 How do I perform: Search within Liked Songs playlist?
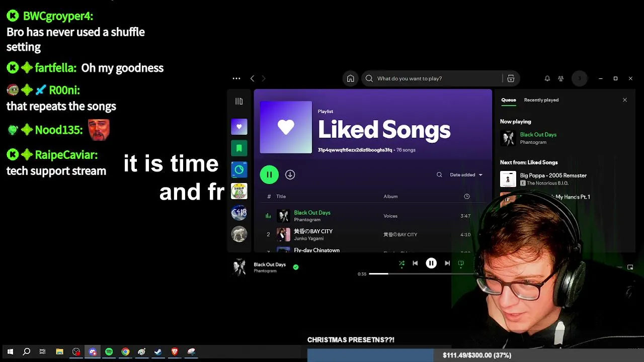(439, 174)
